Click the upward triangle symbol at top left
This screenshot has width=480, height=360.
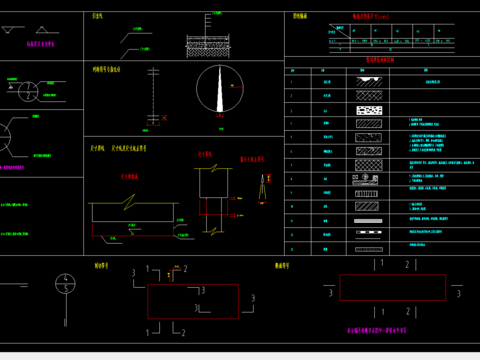42,30
